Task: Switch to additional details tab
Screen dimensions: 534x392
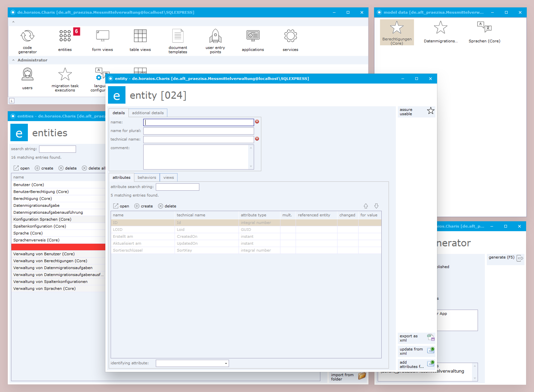Action: (148, 113)
